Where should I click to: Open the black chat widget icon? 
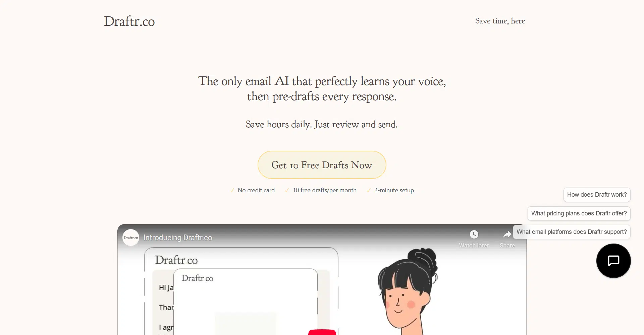tap(613, 261)
